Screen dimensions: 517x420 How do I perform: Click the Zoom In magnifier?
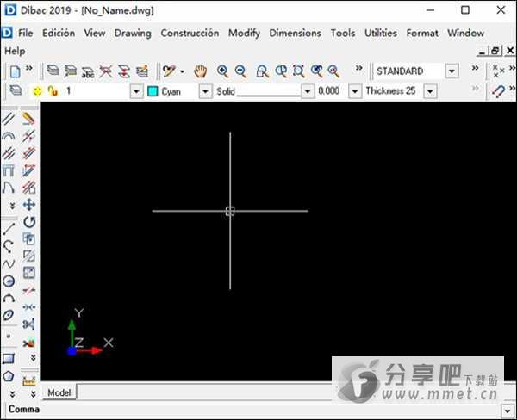[x=223, y=71]
